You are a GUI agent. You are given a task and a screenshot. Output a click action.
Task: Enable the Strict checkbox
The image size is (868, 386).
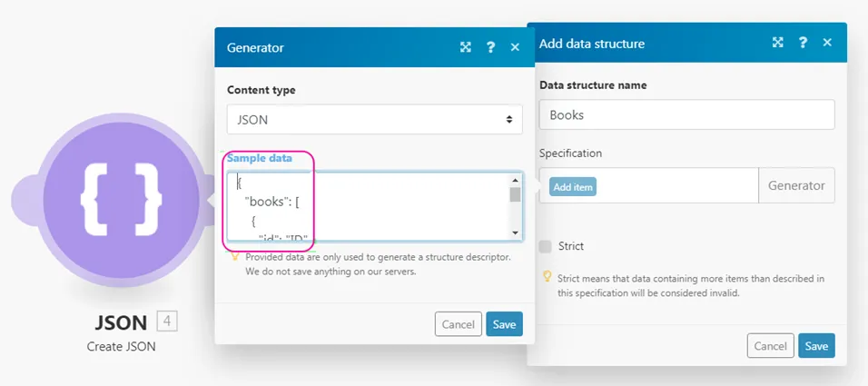click(x=546, y=246)
